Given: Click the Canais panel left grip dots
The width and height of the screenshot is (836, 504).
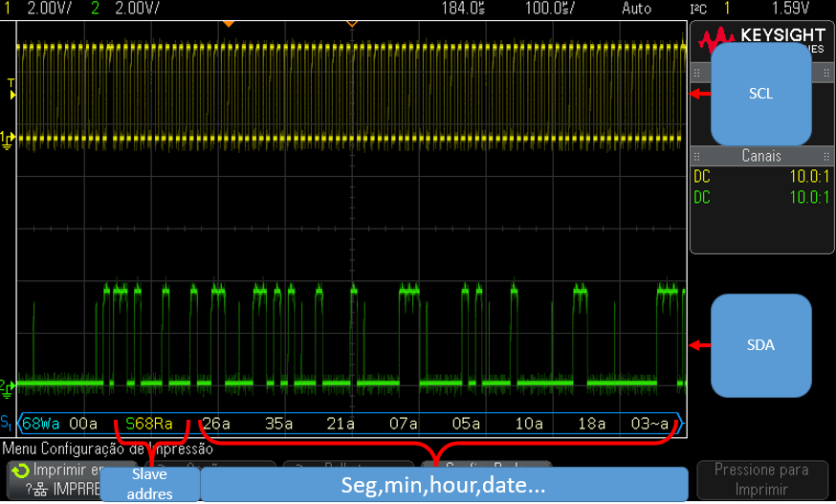Looking at the screenshot, I should (x=697, y=156).
